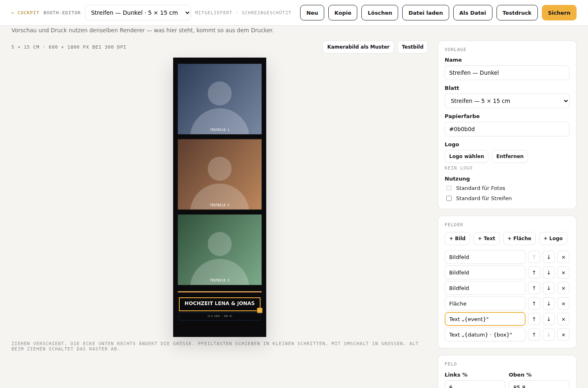Export via Als Datei button
The image size is (588, 388).
click(472, 13)
